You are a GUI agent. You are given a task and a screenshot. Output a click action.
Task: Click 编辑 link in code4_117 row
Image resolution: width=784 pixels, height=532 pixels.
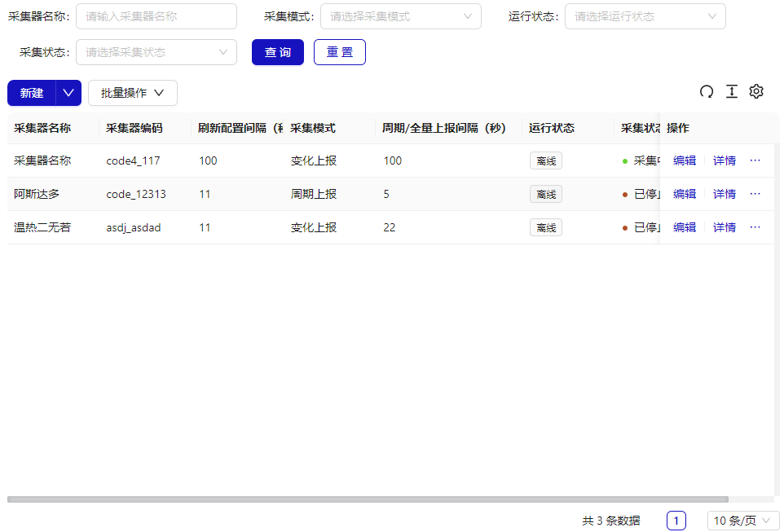tap(685, 160)
